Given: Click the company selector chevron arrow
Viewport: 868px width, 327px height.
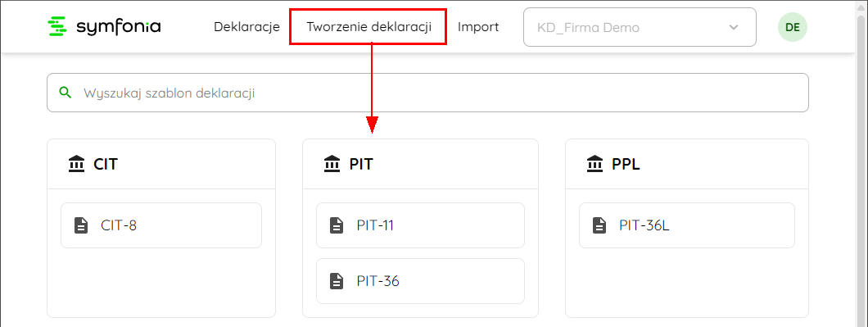Looking at the screenshot, I should click(x=734, y=27).
